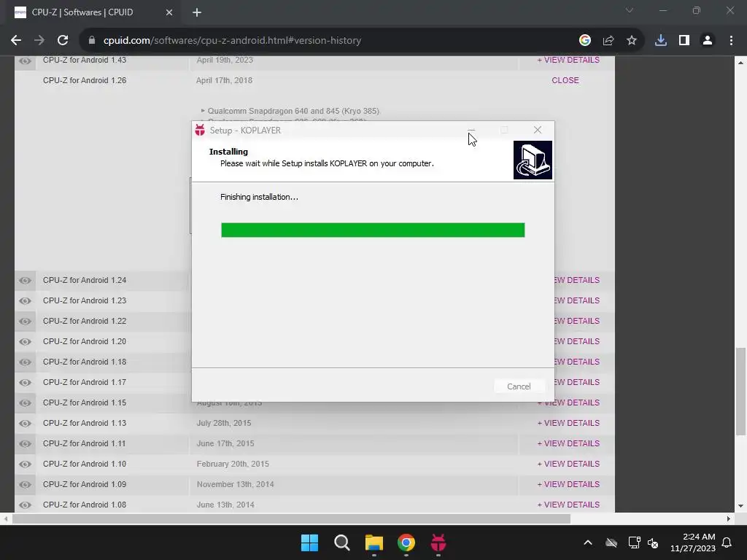
Task: Click CPU-Z for Android 1.20 row title
Action: click(x=85, y=342)
